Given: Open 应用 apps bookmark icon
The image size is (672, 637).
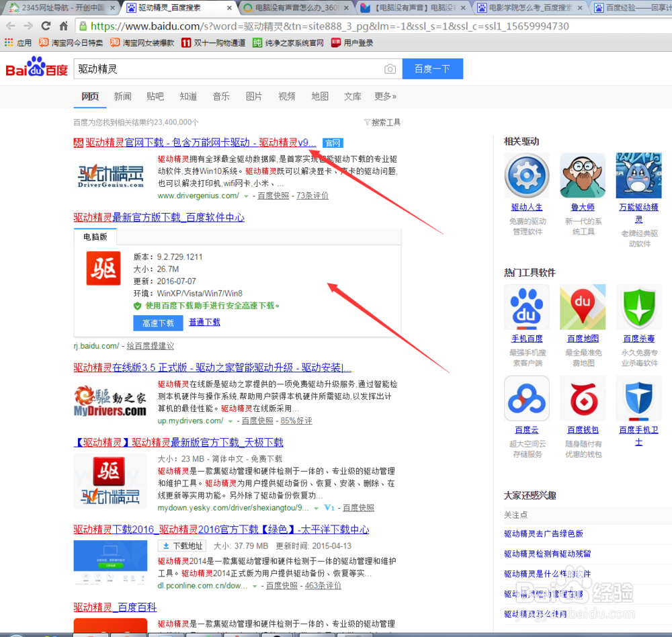Looking at the screenshot, I should point(18,43).
